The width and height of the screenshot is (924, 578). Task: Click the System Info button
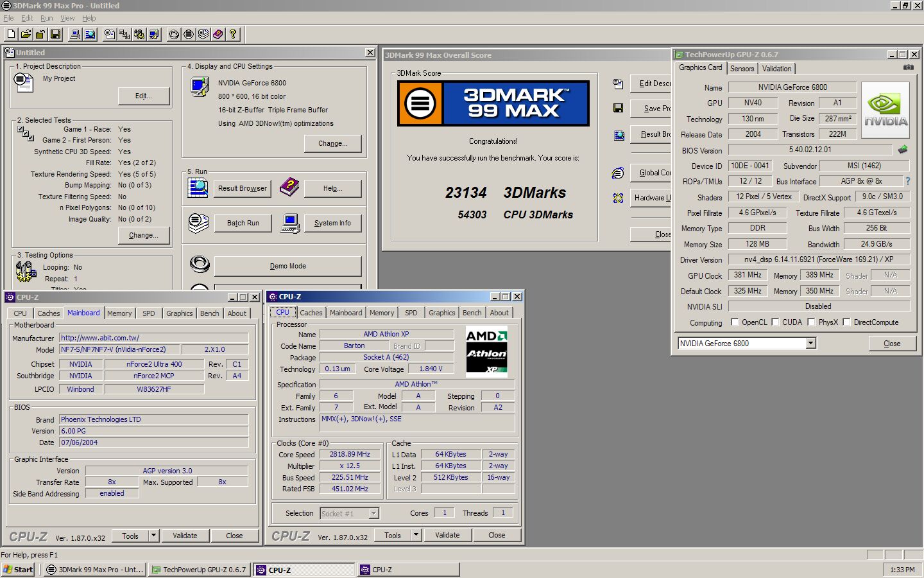click(332, 223)
